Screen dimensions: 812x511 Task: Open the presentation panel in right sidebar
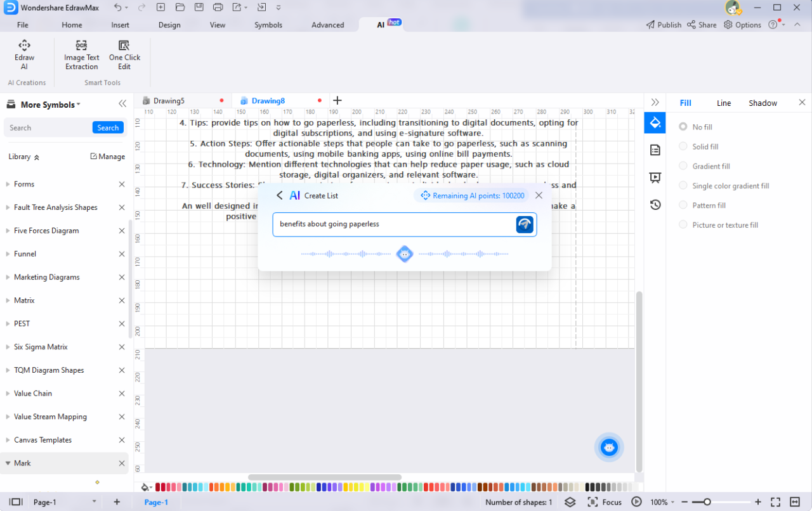pos(655,178)
